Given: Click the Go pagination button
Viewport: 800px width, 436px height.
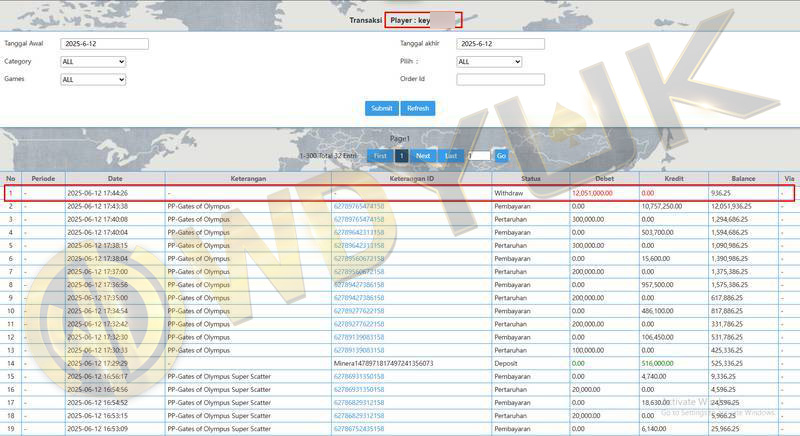Looking at the screenshot, I should 501,156.
